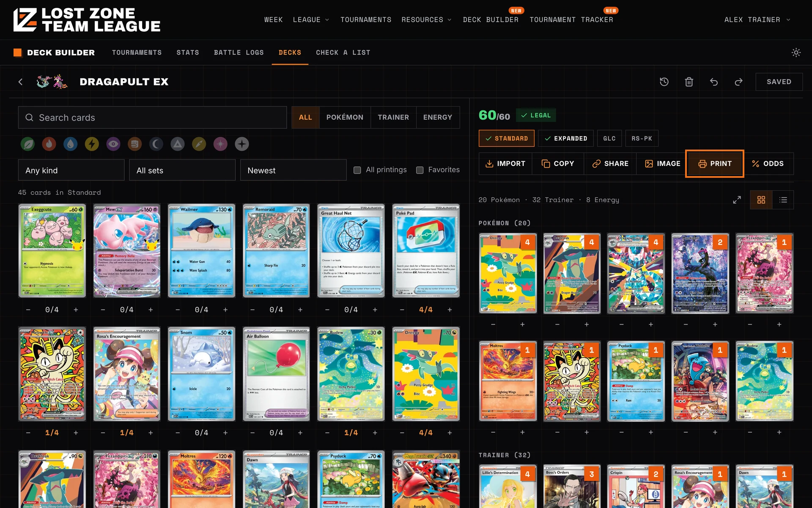Filter cards by Metal energy type icon
Image resolution: width=812 pixels, height=508 pixels.
[178, 144]
